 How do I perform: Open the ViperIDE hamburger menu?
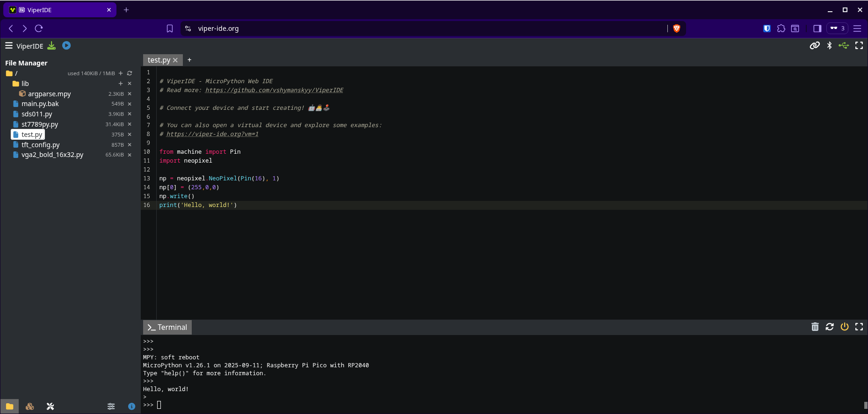(x=8, y=45)
